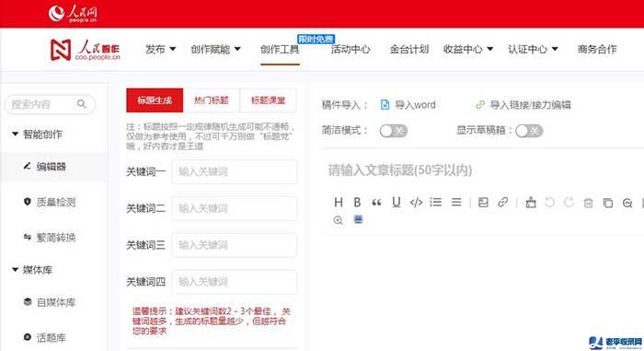Clear content with the trash icon
Viewport: 644px width, 351px height.
point(588,203)
